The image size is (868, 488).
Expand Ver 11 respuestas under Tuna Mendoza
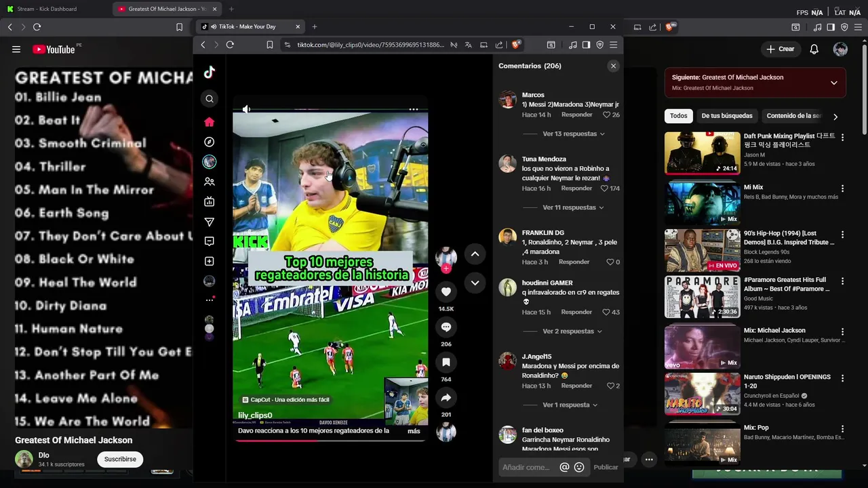[573, 207]
